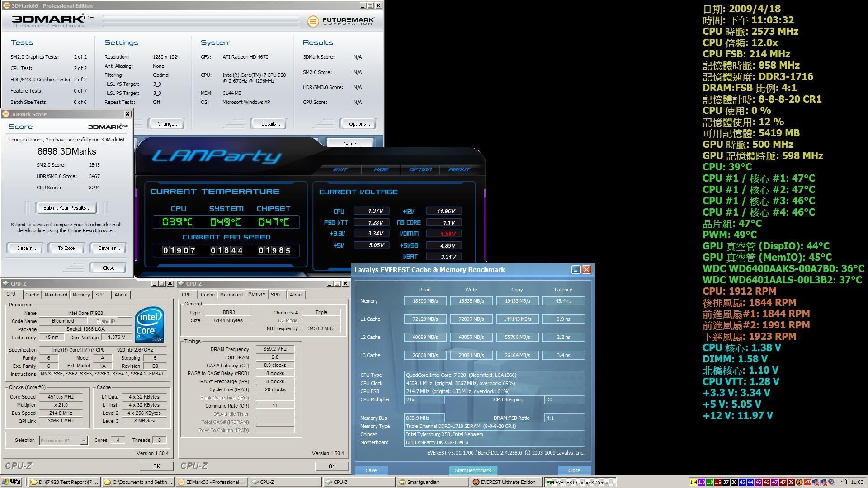This screenshot has height=488, width=868.
Task: Click Details... in the 3DMark Score dialog
Action: pos(26,248)
